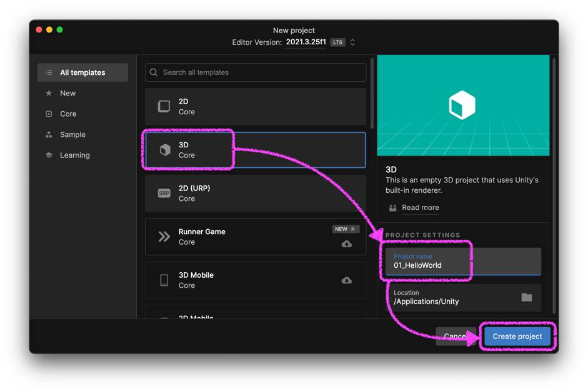Click the template list scrollbar

(372, 93)
